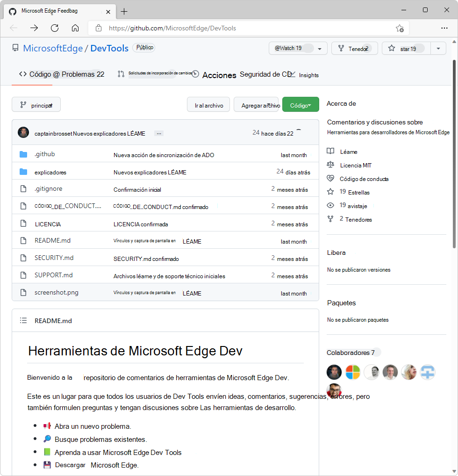Open the Insights tab
The image size is (458, 476).
click(309, 75)
